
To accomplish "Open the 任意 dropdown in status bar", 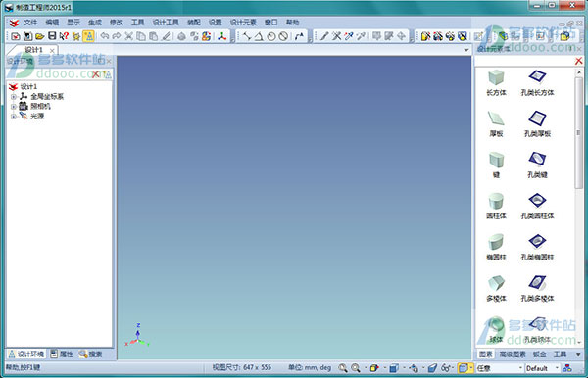I will click(500, 368).
